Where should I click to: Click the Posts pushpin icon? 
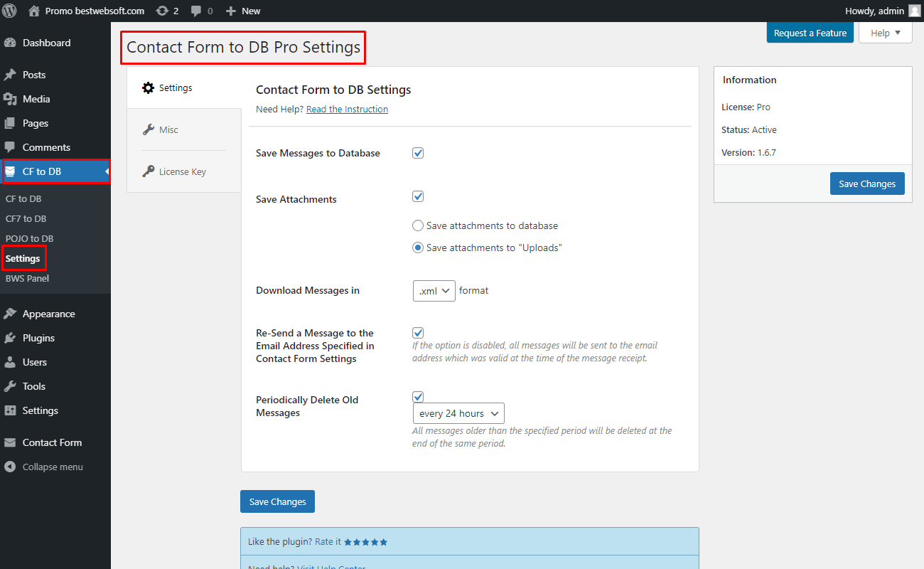pyautogui.click(x=10, y=75)
